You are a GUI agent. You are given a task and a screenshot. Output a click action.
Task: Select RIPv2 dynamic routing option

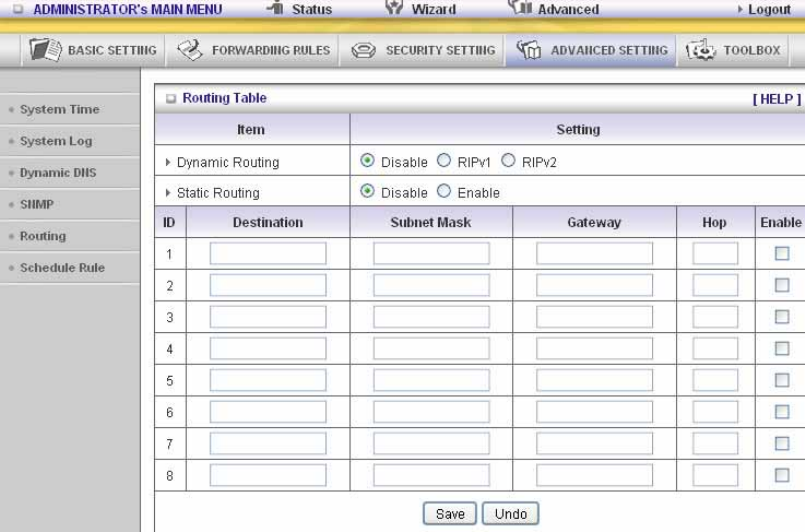[508, 161]
